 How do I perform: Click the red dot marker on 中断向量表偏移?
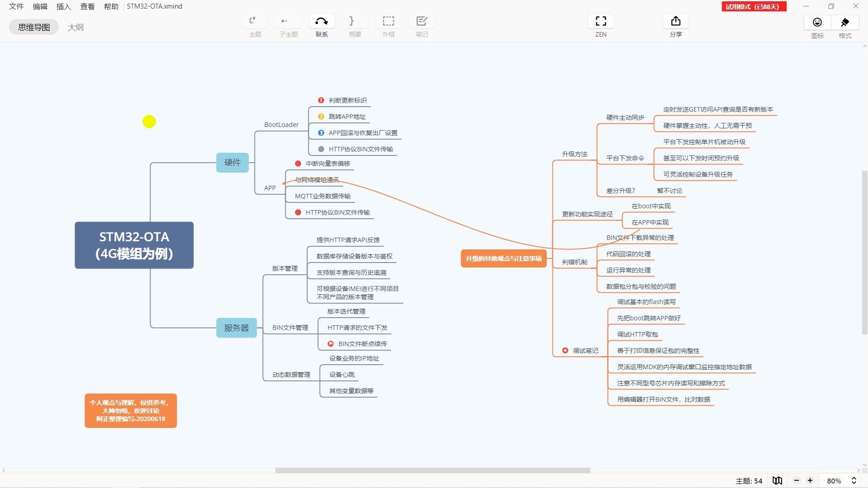pyautogui.click(x=298, y=164)
